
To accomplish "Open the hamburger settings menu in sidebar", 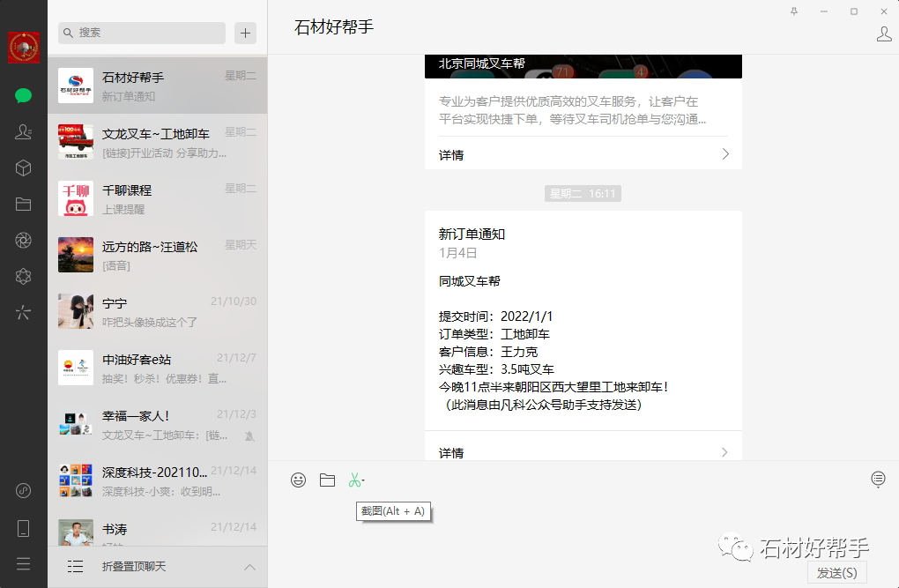I will 23,564.
